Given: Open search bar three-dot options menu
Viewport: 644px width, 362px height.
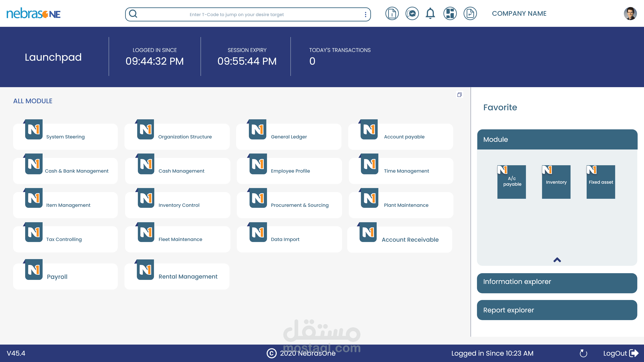Looking at the screenshot, I should pyautogui.click(x=365, y=14).
